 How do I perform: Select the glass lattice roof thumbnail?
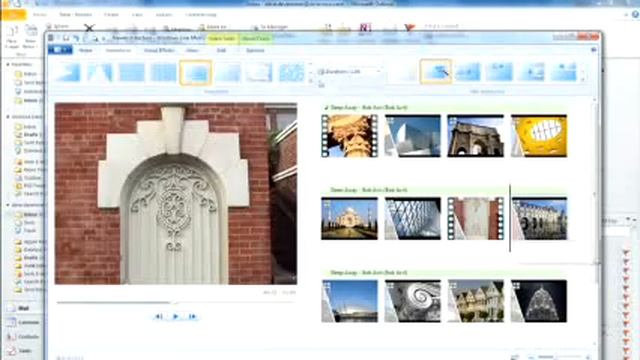coord(413,218)
